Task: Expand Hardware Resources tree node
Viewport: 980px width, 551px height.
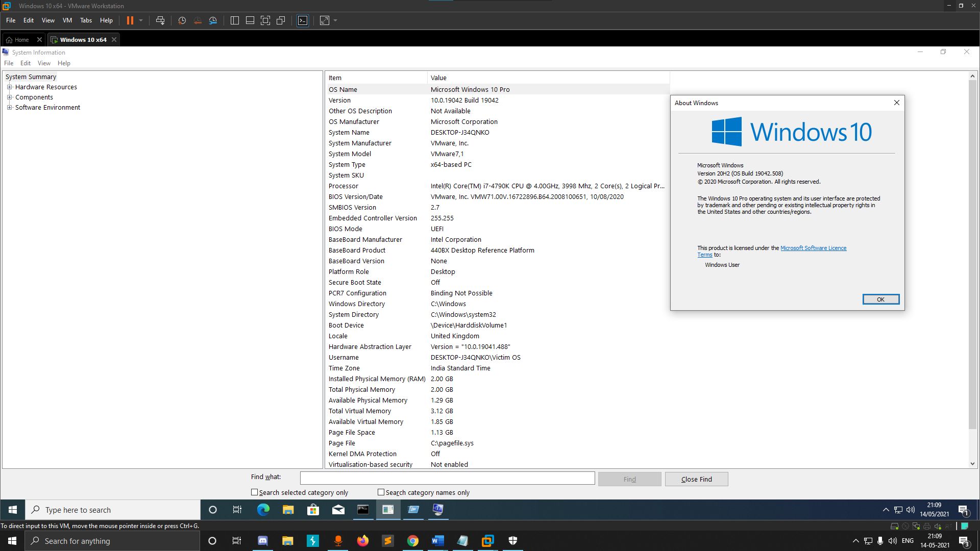Action: [x=9, y=87]
